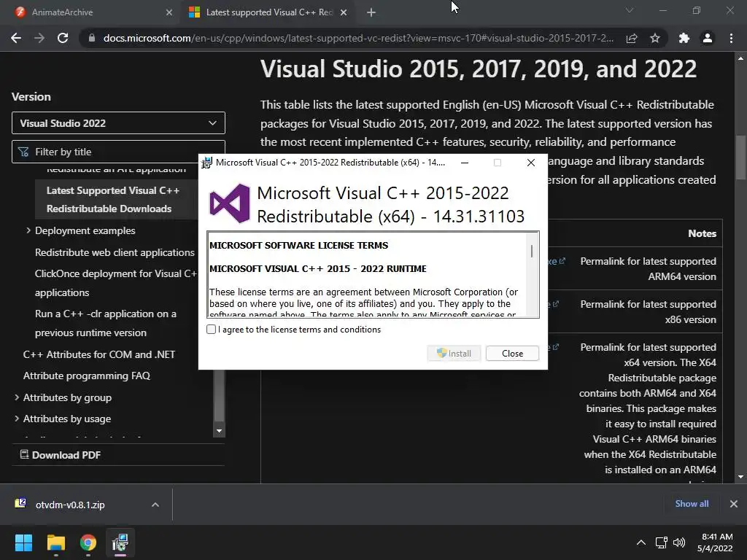The width and height of the screenshot is (747, 560).
Task: Click the docs.microsoft.com URL address bar
Action: (x=358, y=38)
